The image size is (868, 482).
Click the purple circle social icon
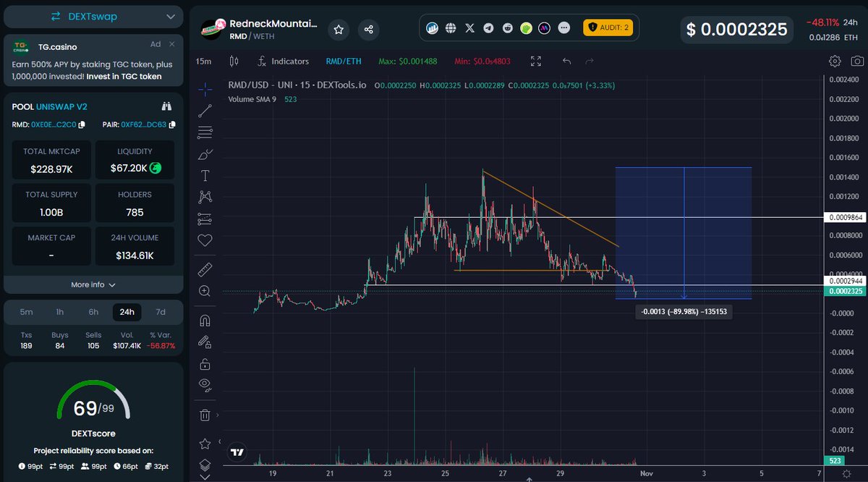[x=545, y=28]
